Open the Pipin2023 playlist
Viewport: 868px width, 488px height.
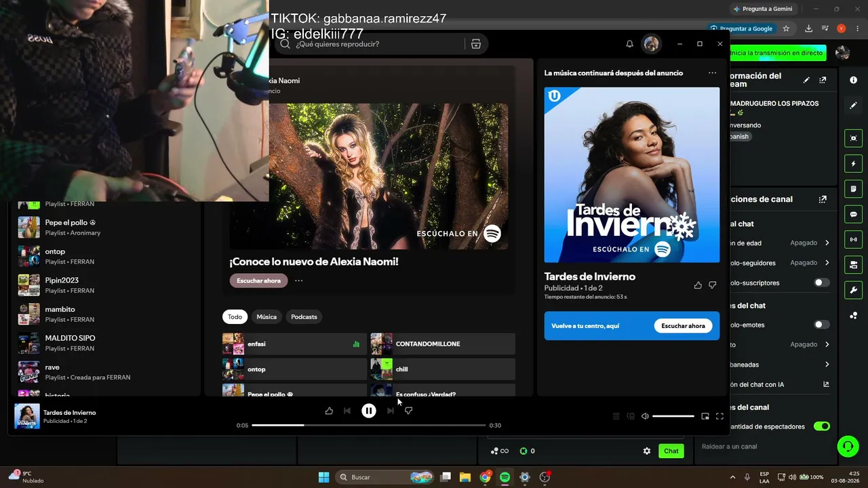tap(105, 285)
